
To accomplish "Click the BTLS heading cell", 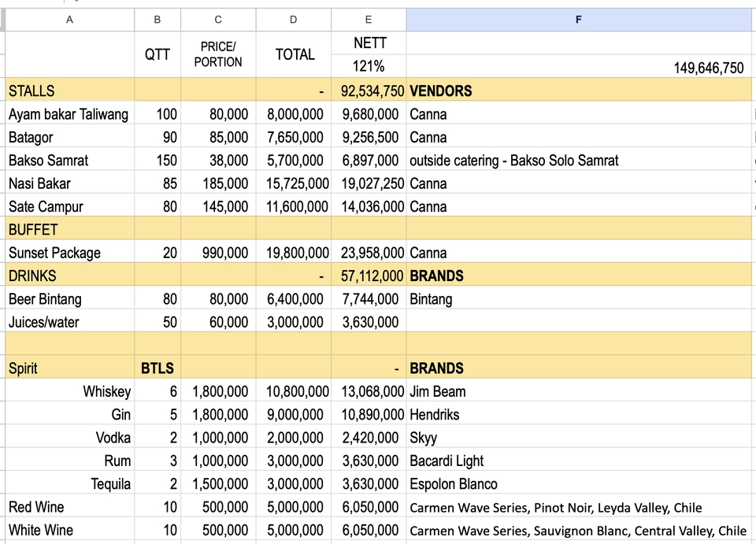I will click(x=157, y=367).
